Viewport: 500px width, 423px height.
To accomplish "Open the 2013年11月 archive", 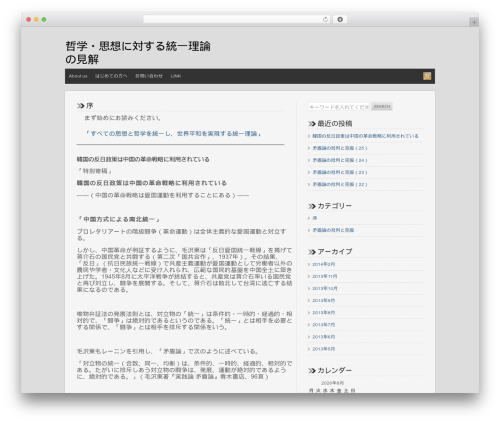I will (x=325, y=276).
